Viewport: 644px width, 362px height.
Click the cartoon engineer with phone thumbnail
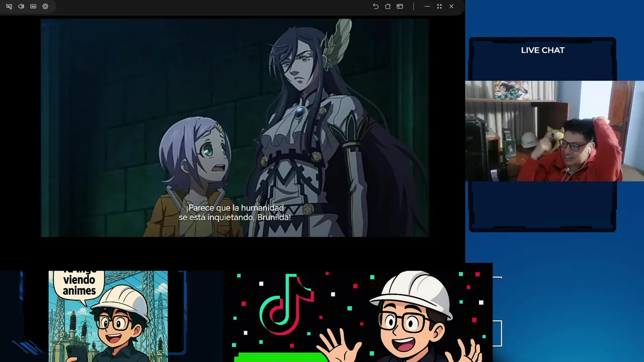click(x=108, y=316)
